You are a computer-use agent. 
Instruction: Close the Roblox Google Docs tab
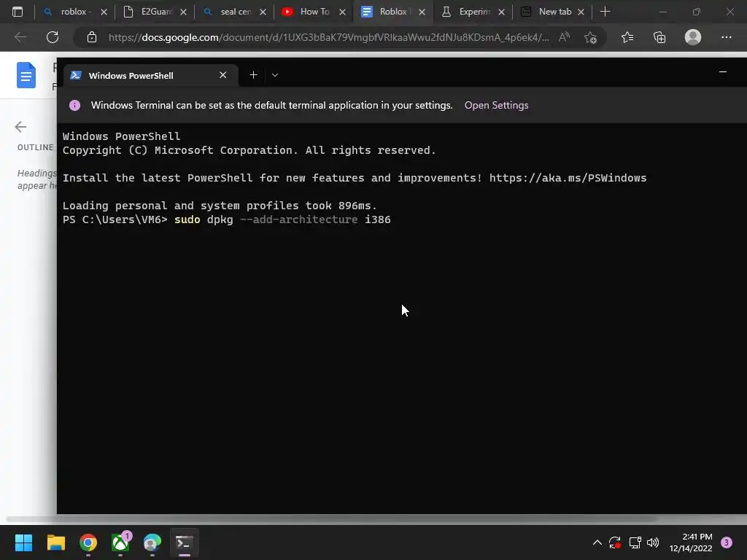(422, 12)
